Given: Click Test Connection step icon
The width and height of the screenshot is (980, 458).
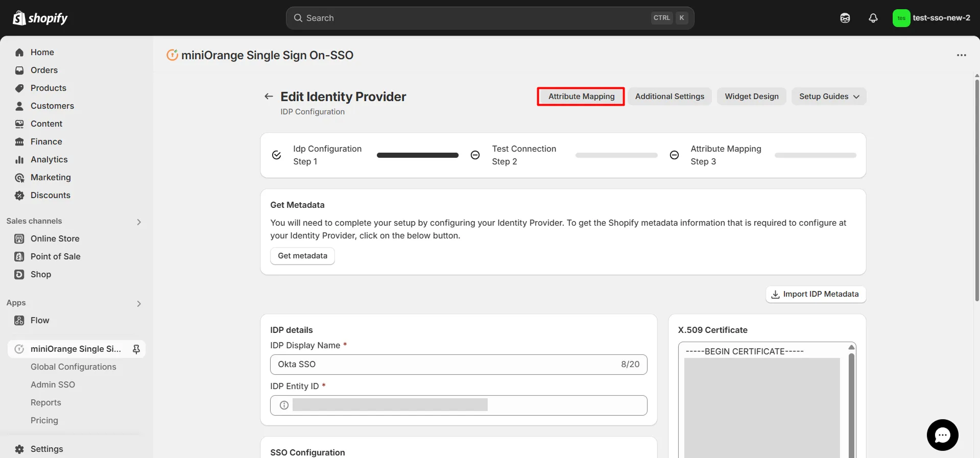Looking at the screenshot, I should pyautogui.click(x=475, y=155).
